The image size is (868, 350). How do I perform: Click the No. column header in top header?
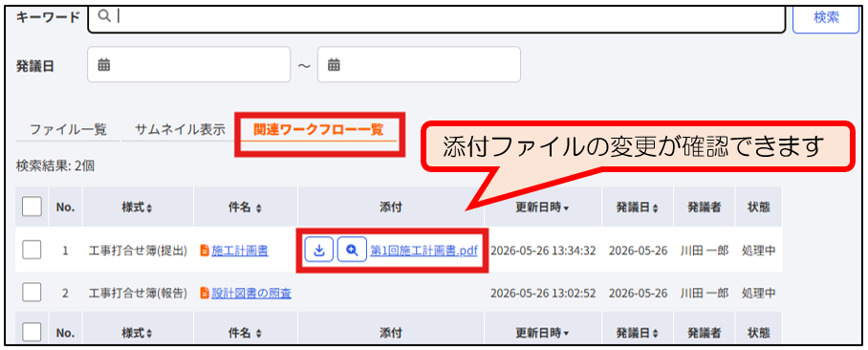click(x=65, y=208)
